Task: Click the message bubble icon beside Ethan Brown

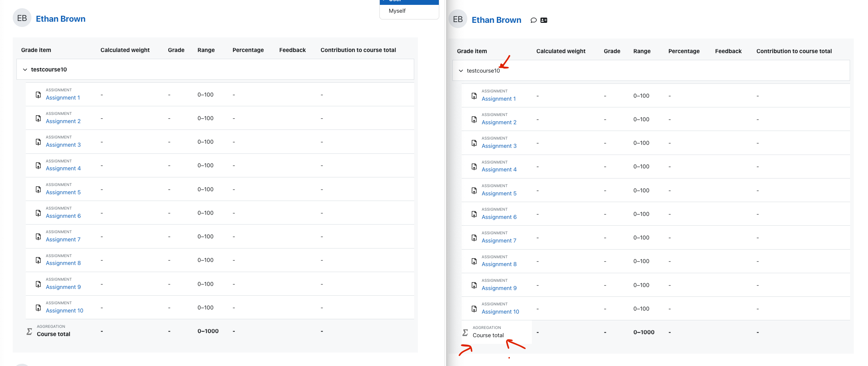Action: [533, 20]
